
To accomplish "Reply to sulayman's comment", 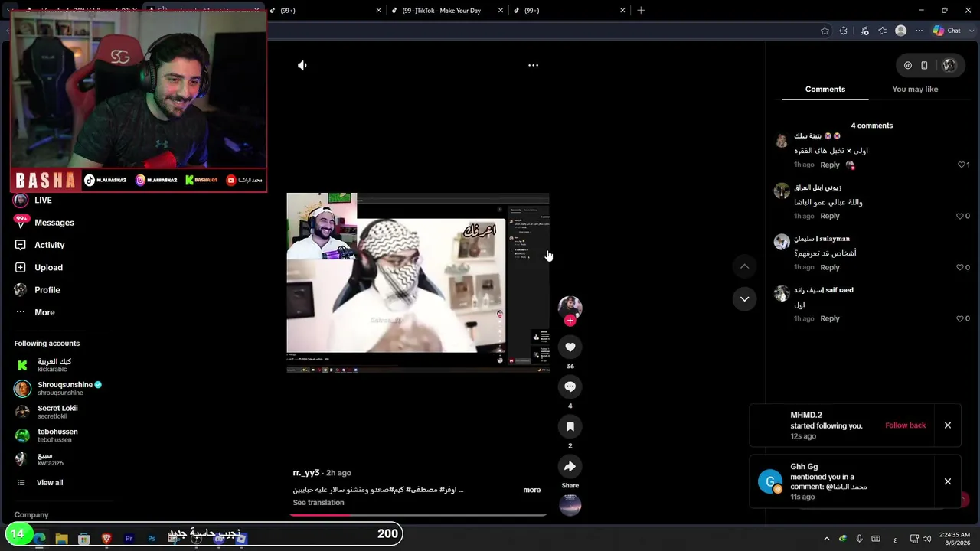I will (x=830, y=268).
